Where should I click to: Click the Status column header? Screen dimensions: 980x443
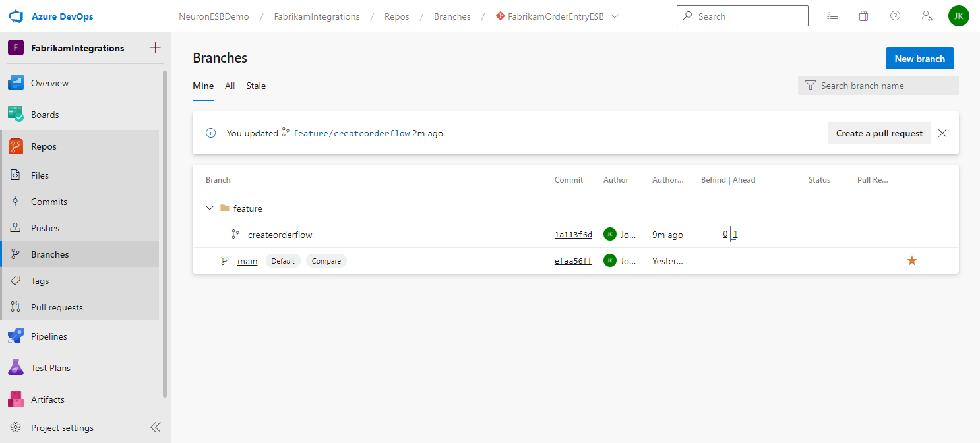click(819, 180)
